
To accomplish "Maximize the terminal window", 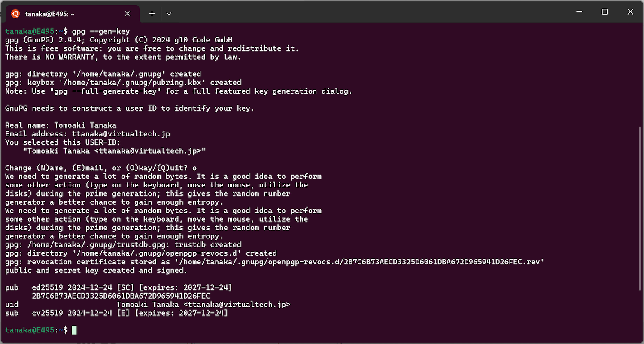I will point(605,12).
